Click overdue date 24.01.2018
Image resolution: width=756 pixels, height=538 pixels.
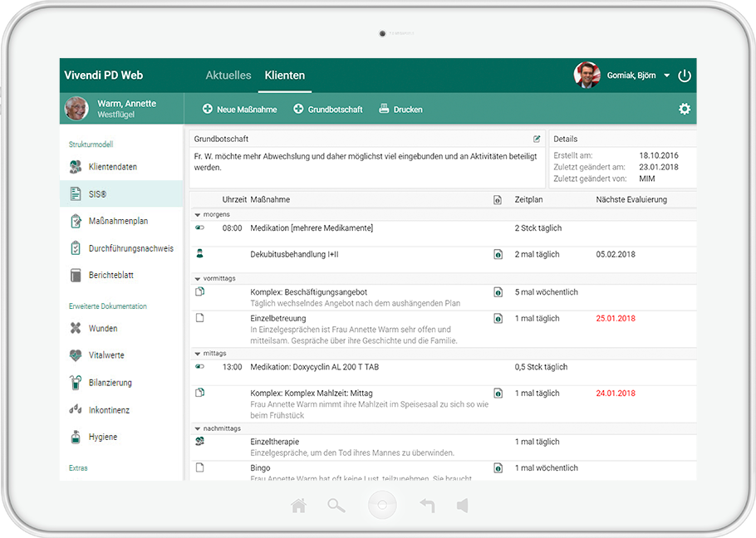[x=616, y=393]
